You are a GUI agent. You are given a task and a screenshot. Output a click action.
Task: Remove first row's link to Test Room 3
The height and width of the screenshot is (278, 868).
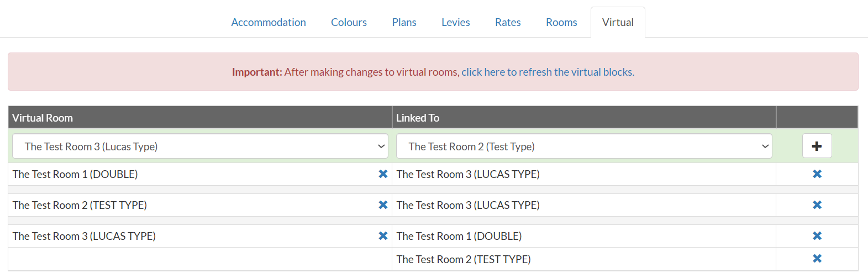click(x=817, y=174)
